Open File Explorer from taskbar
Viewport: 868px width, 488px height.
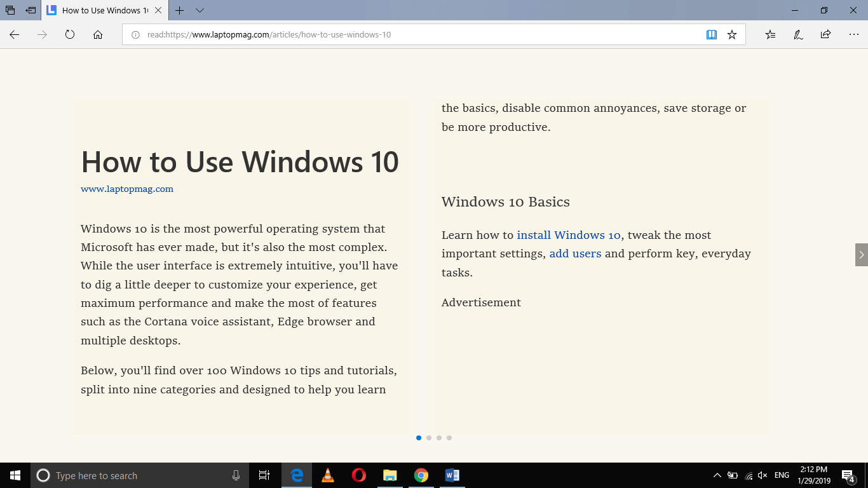[x=390, y=475]
